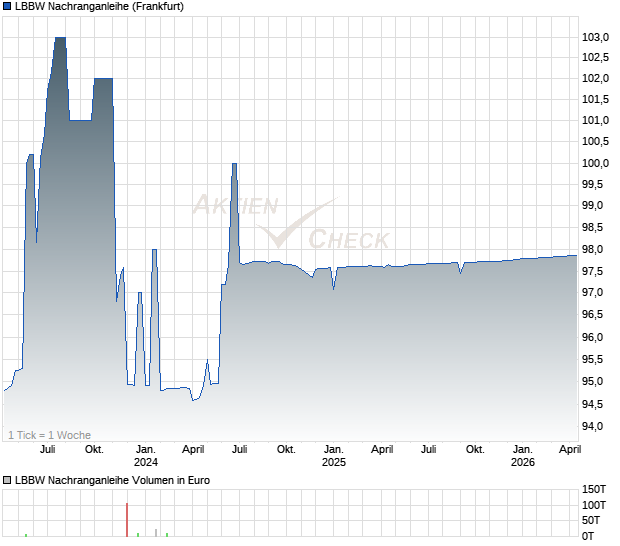This screenshot has width=620, height=546.
Task: Click the 101,5 price axis label
Action: [595, 99]
